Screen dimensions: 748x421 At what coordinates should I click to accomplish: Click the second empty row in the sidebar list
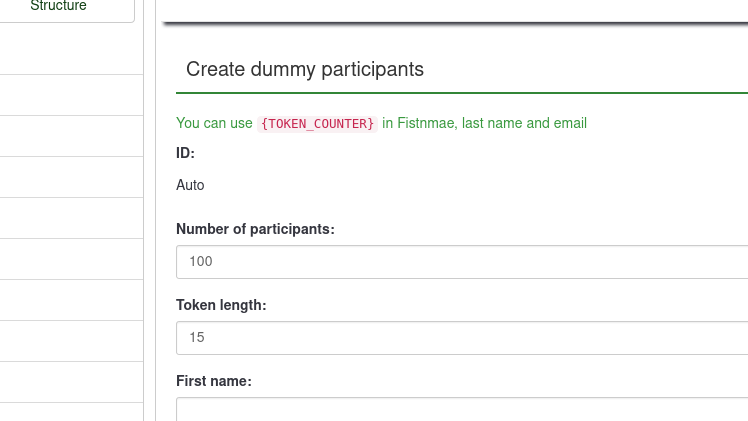[x=68, y=95]
